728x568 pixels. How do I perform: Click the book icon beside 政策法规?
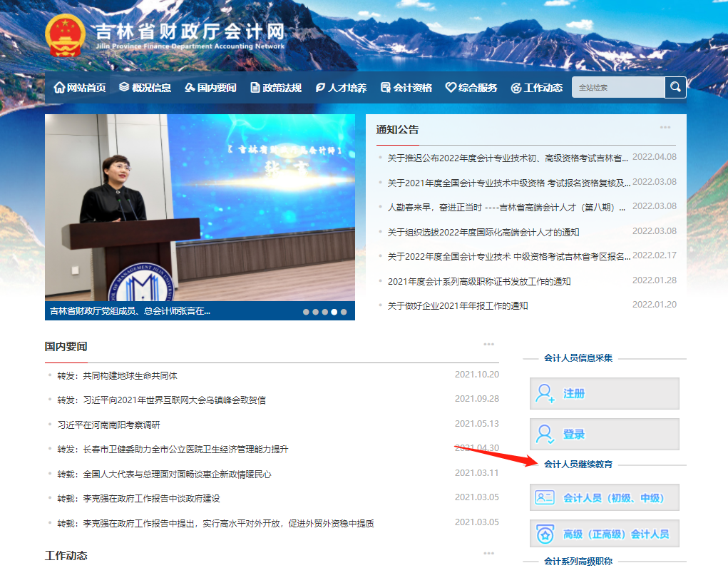[x=255, y=87]
